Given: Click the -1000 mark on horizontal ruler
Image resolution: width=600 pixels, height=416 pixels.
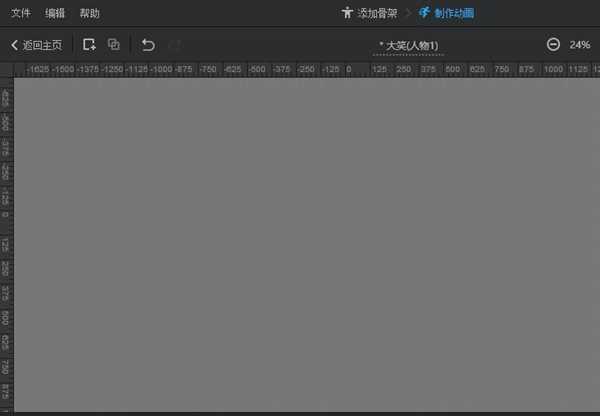Looking at the screenshot, I should (161, 69).
